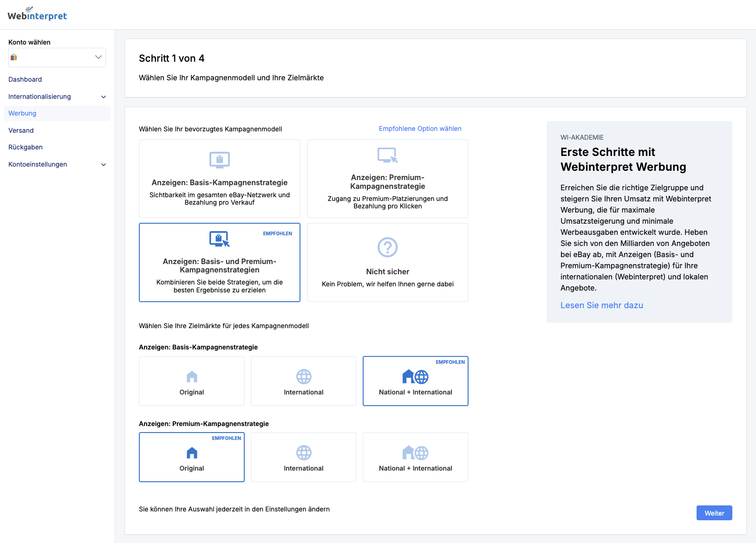This screenshot has height=543, width=756.
Task: Select Original market for Basis strategy
Action: click(192, 381)
